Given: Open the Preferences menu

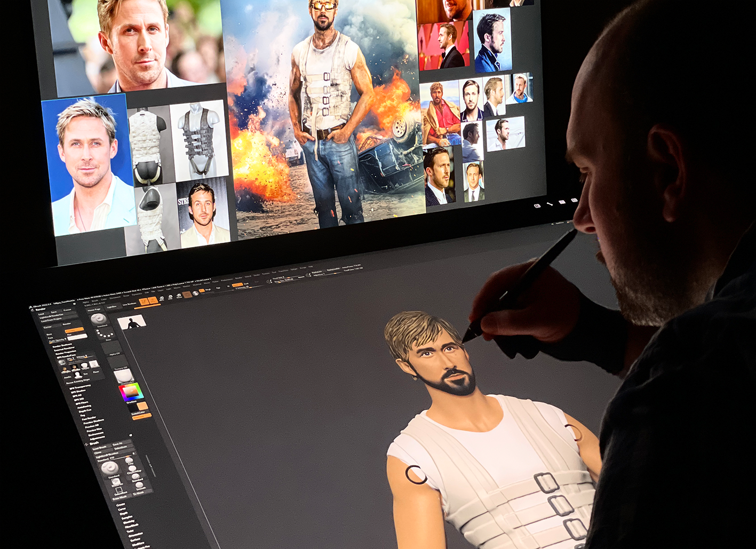Looking at the screenshot, I should [227, 280].
